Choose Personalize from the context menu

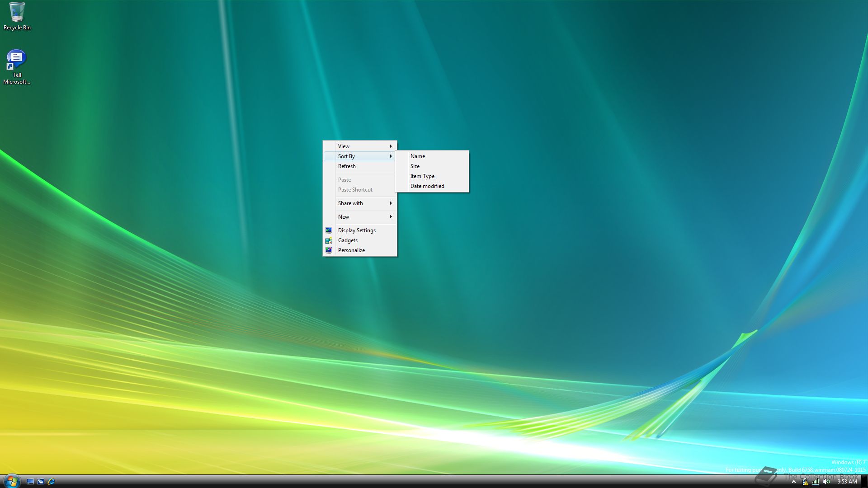[x=360, y=250]
